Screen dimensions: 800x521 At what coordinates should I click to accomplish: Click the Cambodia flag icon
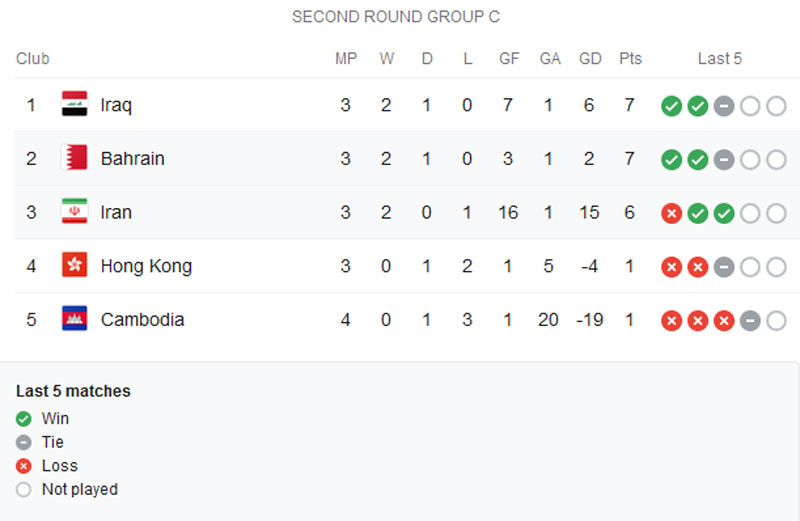pos(74,318)
